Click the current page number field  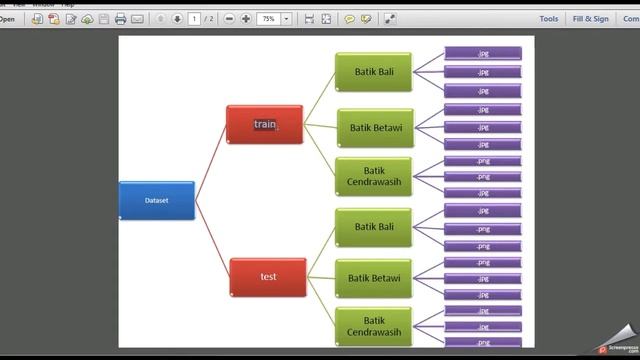(x=194, y=19)
